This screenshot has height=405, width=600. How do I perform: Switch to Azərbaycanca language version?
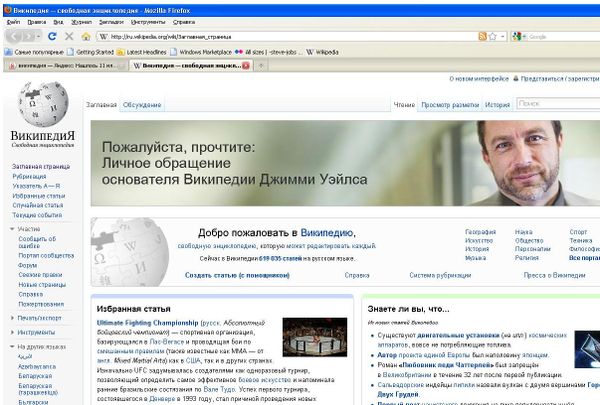(x=37, y=367)
